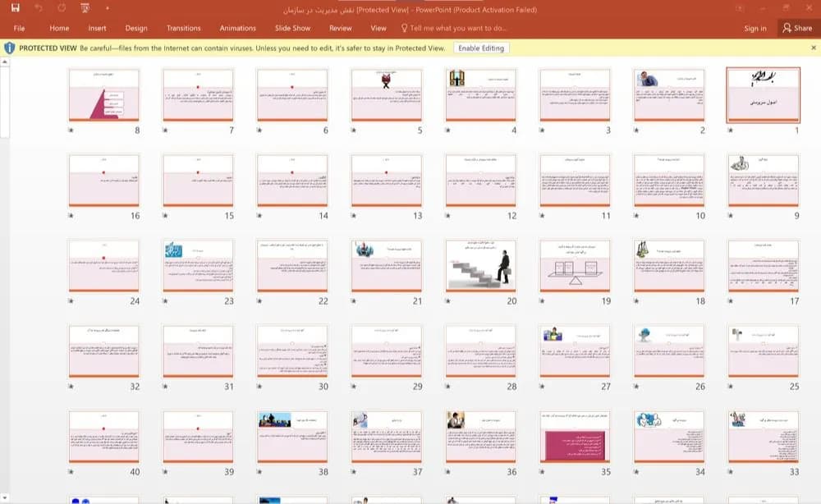Open the Slide Show tab
This screenshot has width=821, height=504.
pos(293,28)
